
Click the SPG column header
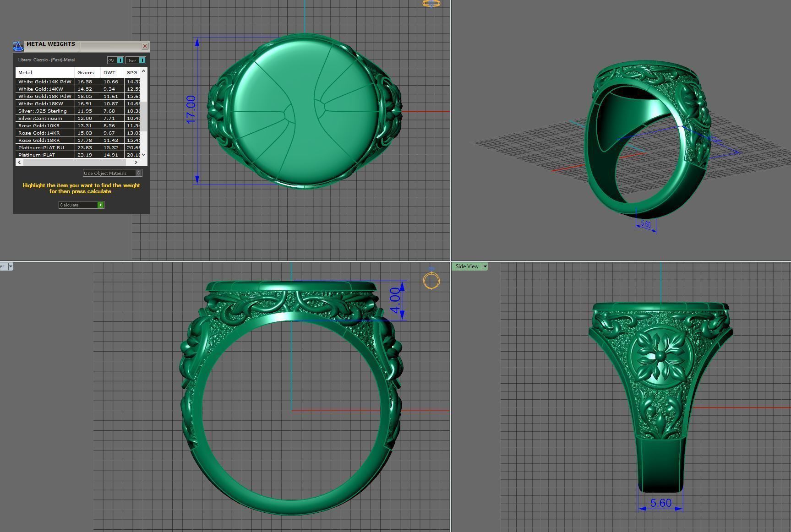132,72
